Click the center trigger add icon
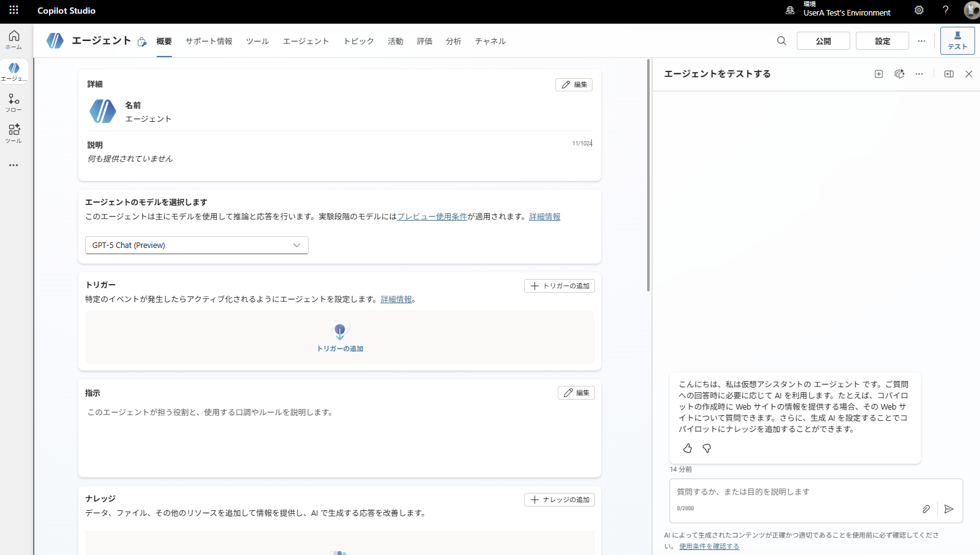The image size is (980, 555). coord(340,331)
